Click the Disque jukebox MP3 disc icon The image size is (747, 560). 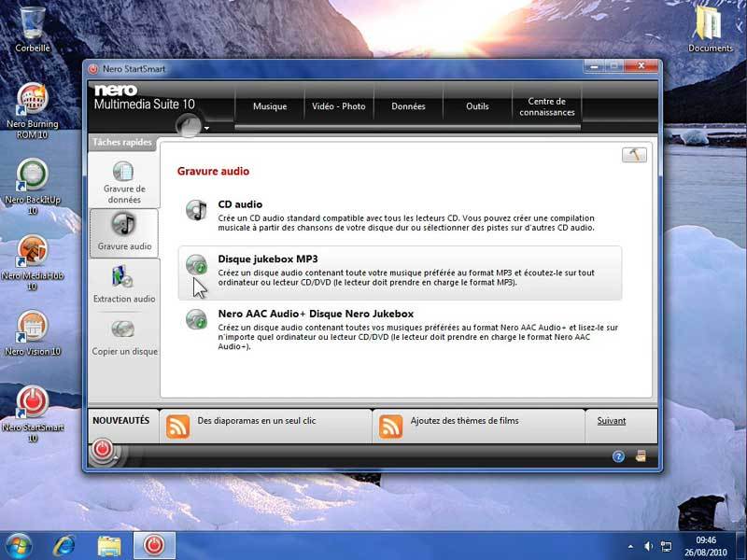point(196,264)
